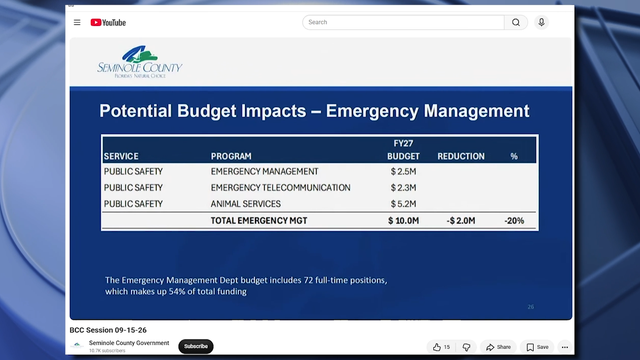The image size is (640, 360).
Task: Click the $ 2.5M emergency management budget
Action: pos(403,171)
